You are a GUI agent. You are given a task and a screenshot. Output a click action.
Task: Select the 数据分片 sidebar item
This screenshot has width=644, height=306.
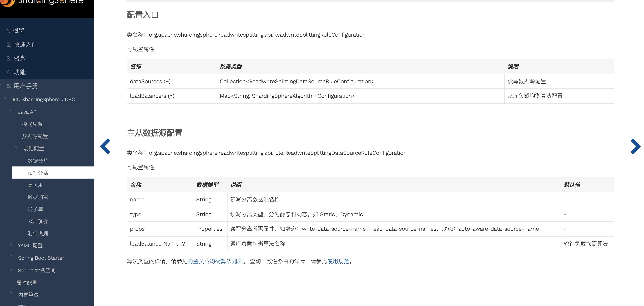pyautogui.click(x=38, y=161)
